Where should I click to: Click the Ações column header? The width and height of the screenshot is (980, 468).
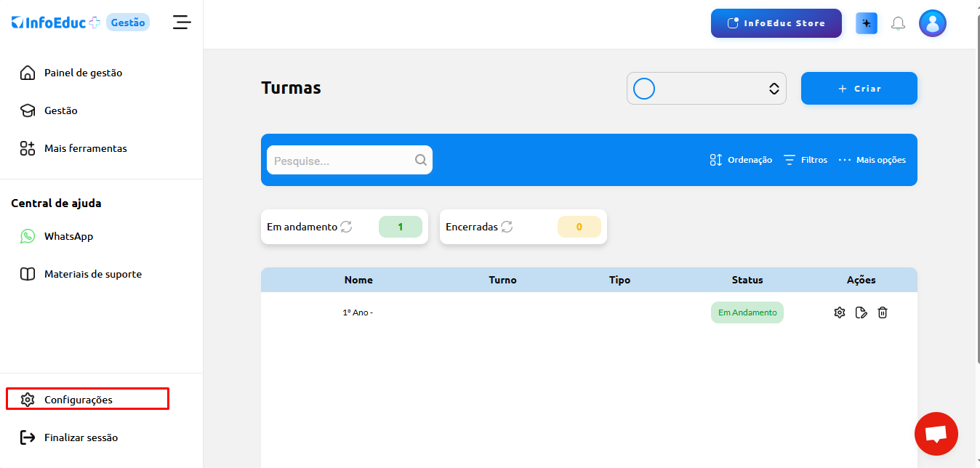pos(861,280)
